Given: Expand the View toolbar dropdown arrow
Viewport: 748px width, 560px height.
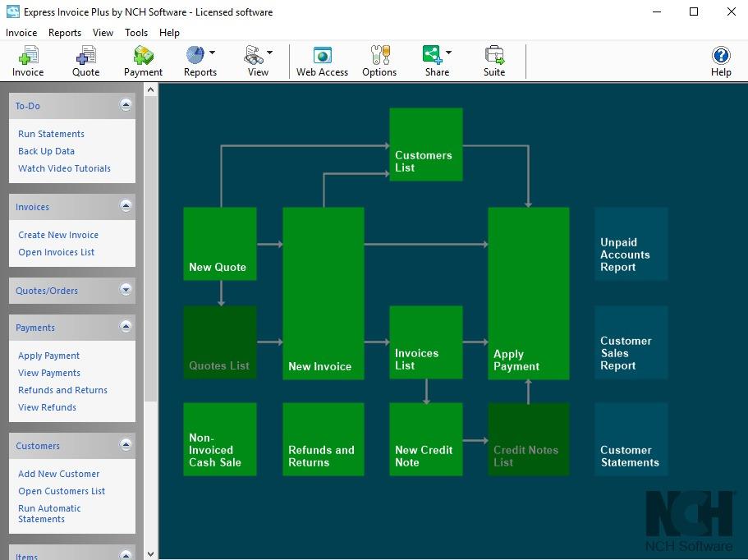Looking at the screenshot, I should pos(269,53).
